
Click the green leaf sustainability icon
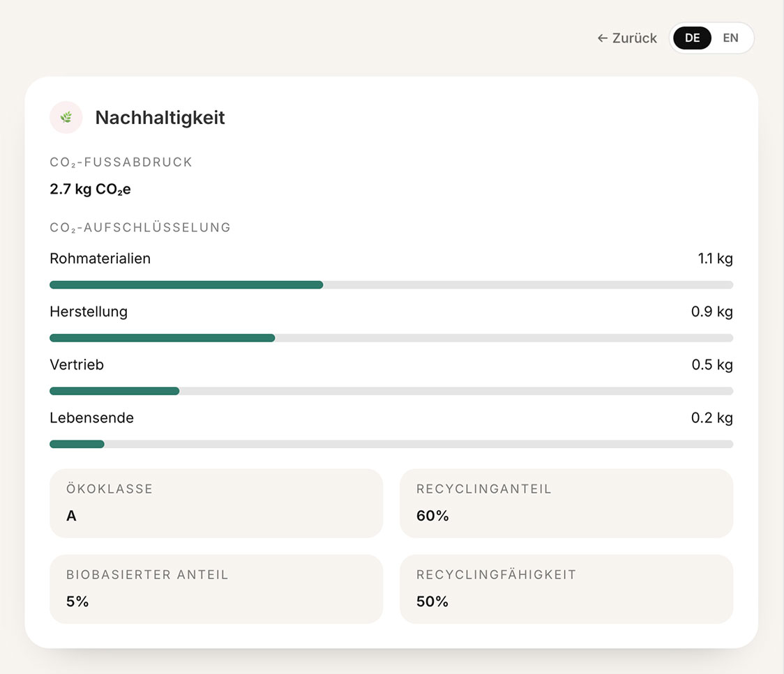(x=66, y=118)
